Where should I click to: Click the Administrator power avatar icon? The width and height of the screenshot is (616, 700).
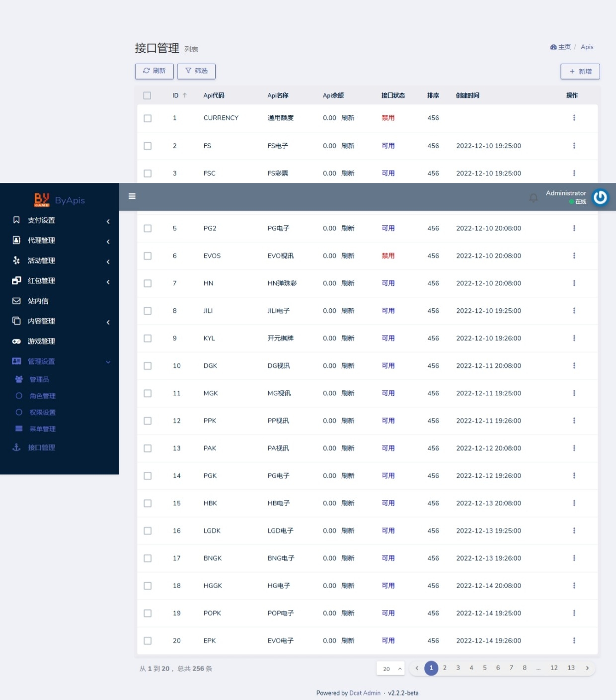click(600, 197)
